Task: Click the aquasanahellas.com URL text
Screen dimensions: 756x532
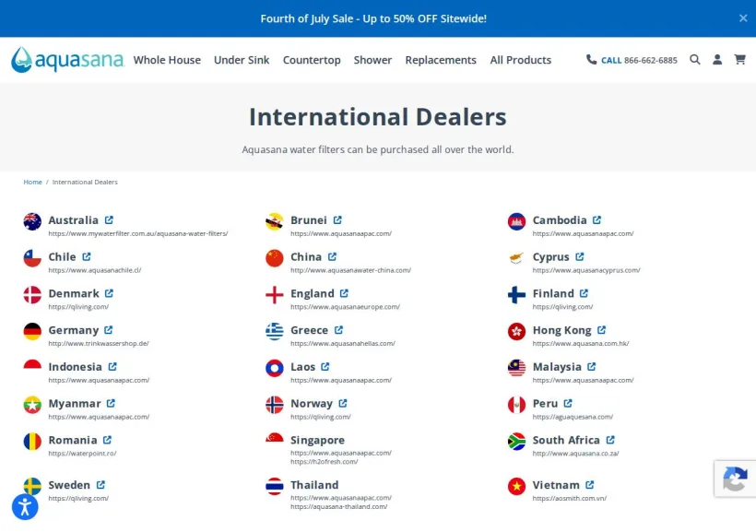Action: pos(343,343)
